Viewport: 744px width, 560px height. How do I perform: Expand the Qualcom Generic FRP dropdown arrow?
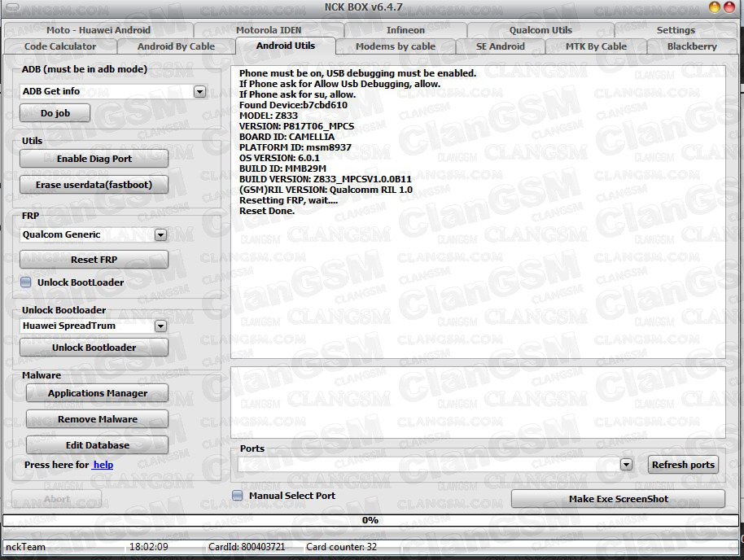[161, 234]
